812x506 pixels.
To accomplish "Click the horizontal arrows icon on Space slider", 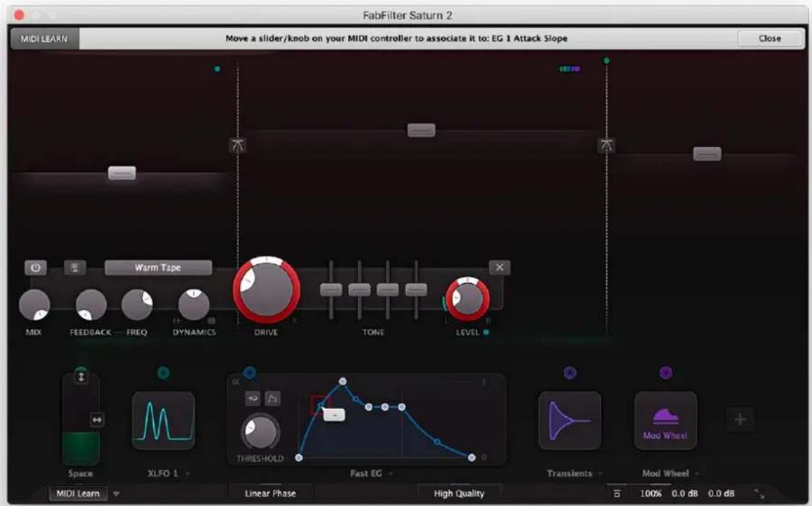I will click(97, 420).
